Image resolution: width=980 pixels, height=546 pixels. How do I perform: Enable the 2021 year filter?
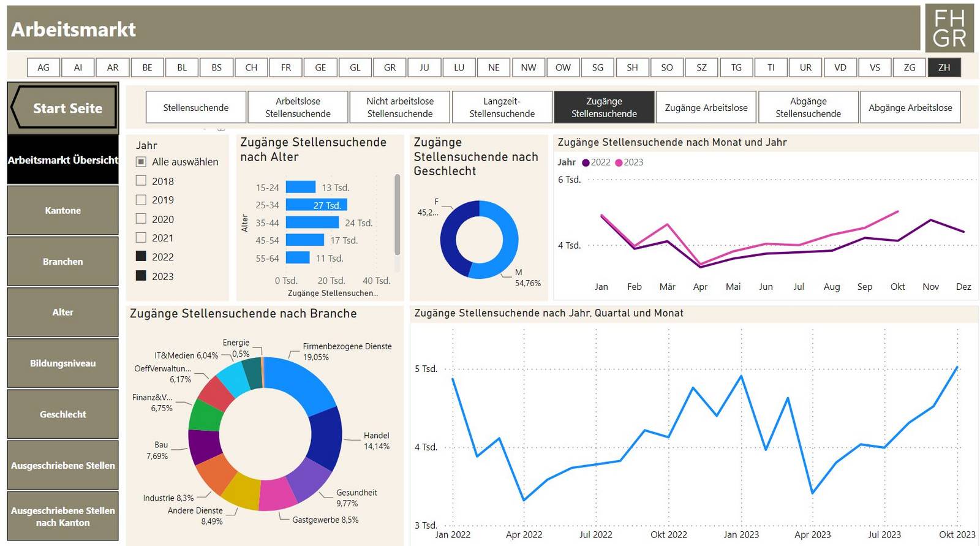click(141, 237)
